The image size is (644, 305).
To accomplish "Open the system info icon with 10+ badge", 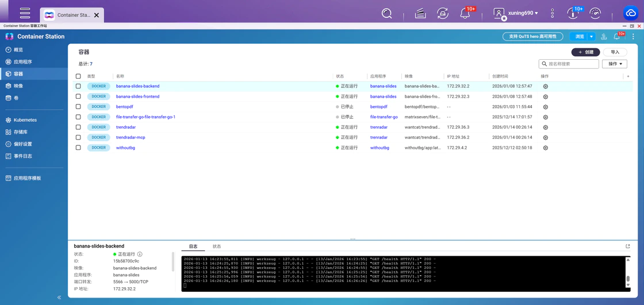I will click(x=573, y=14).
